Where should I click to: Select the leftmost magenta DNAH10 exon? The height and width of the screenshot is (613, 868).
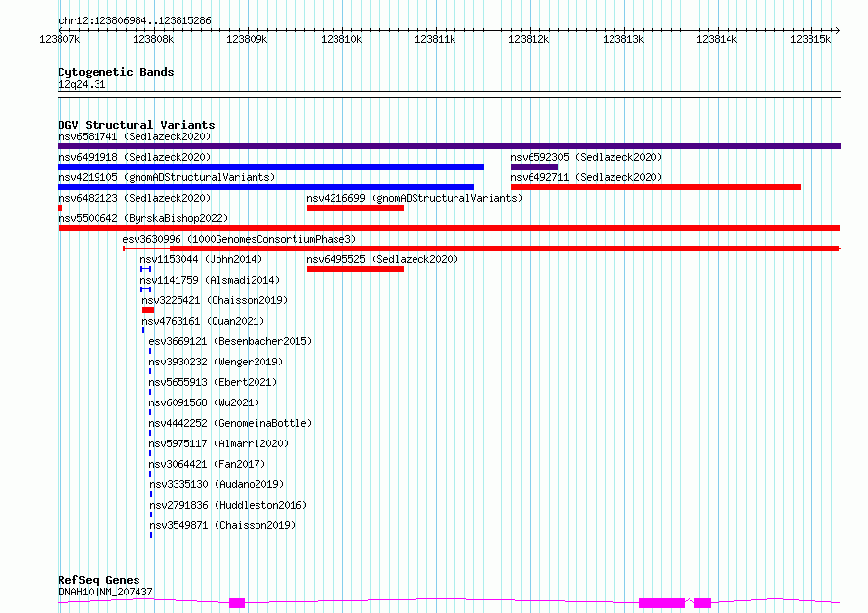[x=237, y=603]
